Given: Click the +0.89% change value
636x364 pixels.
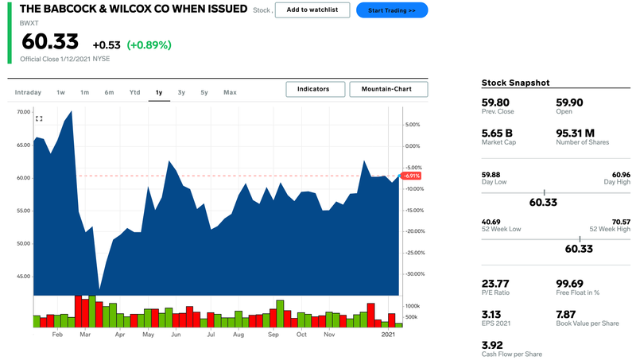Looking at the screenshot, I should point(149,45).
